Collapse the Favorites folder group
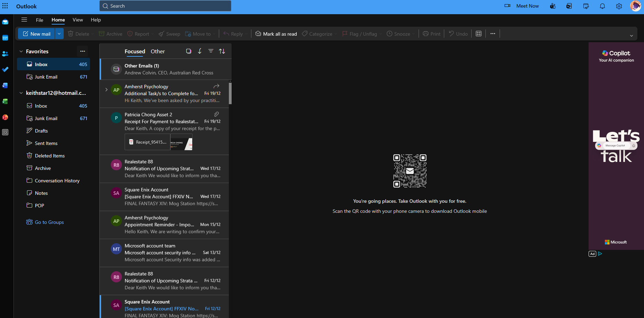Image resolution: width=644 pixels, height=318 pixels. 21,52
